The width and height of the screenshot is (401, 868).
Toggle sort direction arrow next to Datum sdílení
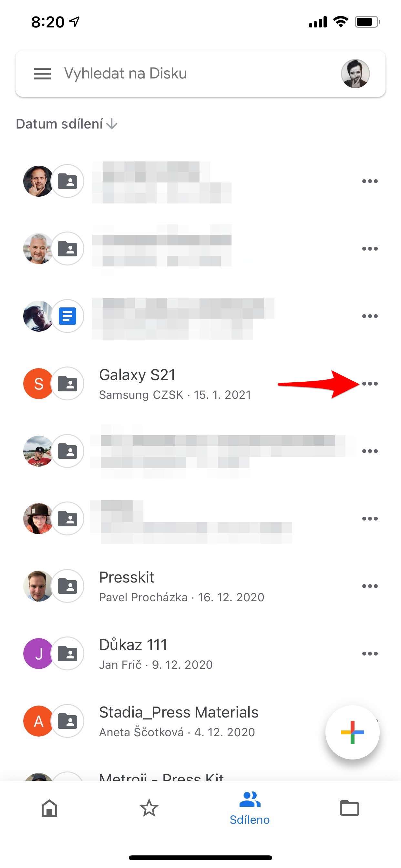click(x=111, y=124)
